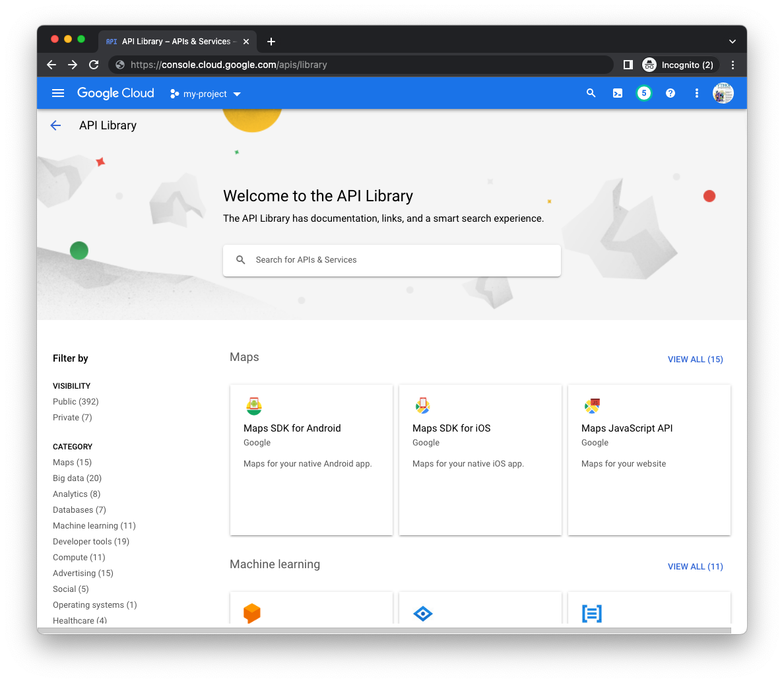Activate Cloud Shell terminal icon
The height and width of the screenshot is (683, 784).
tap(618, 93)
